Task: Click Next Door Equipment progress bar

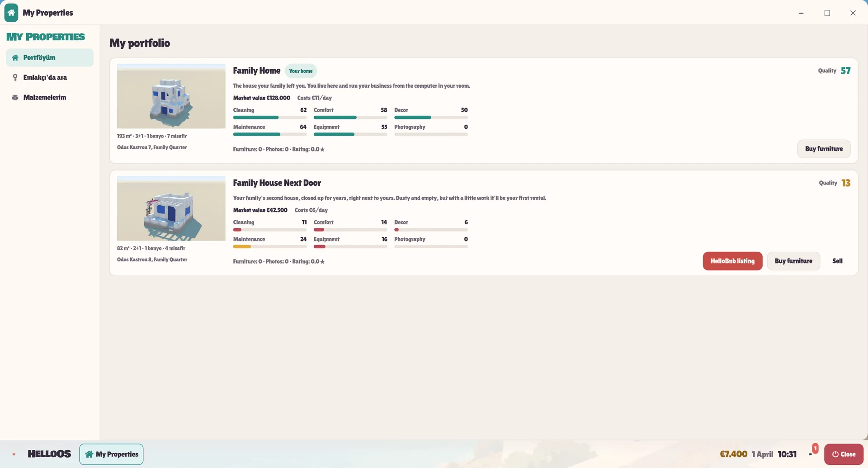Action: click(x=350, y=246)
